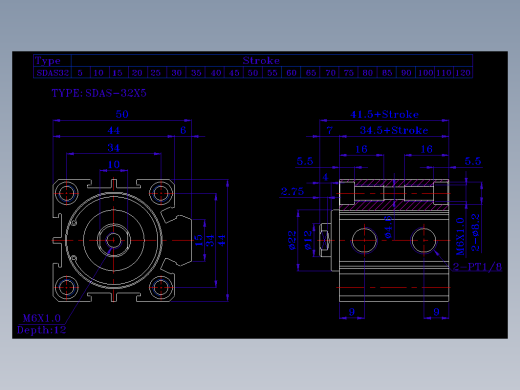520x390 pixels.
Task: Click the ø4.6 diameter dimension
Action: tap(388, 227)
